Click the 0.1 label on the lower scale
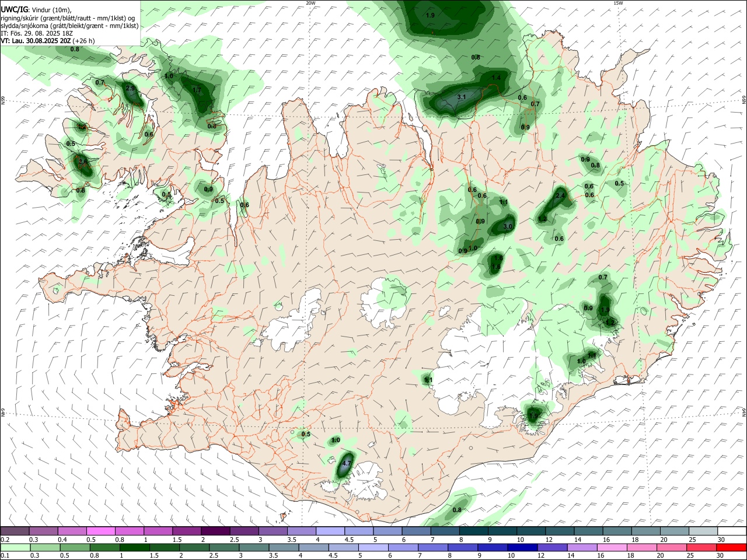747x560 pixels. (x=5, y=556)
